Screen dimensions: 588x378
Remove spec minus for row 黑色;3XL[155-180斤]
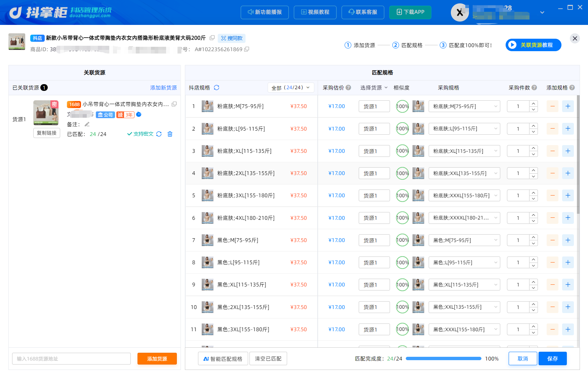click(552, 329)
